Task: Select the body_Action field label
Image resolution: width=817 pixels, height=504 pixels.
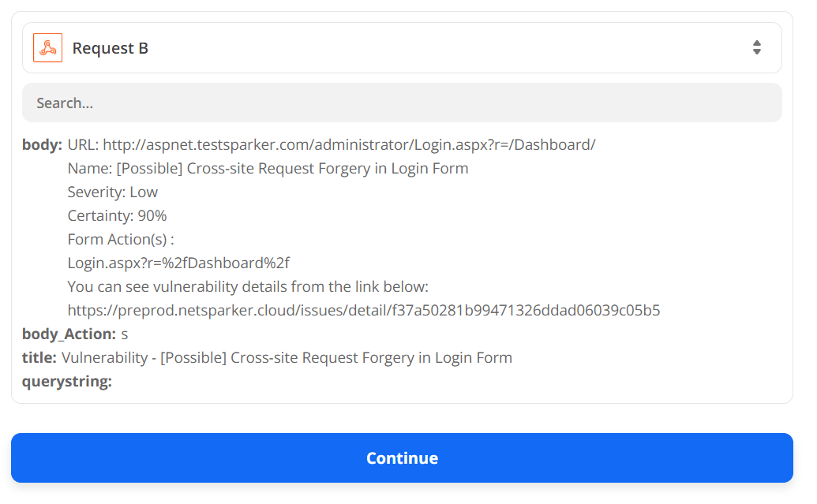Action: [69, 334]
